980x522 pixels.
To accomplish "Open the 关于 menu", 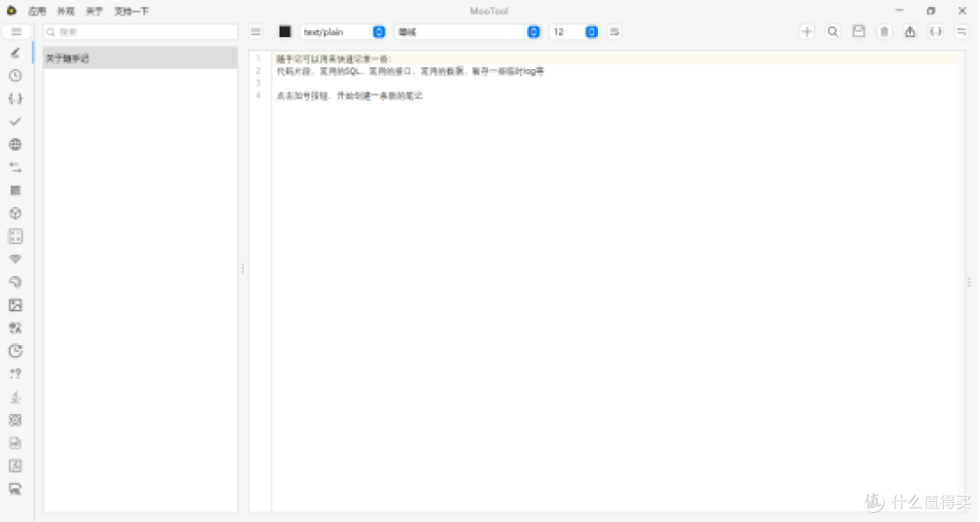I will click(x=94, y=11).
